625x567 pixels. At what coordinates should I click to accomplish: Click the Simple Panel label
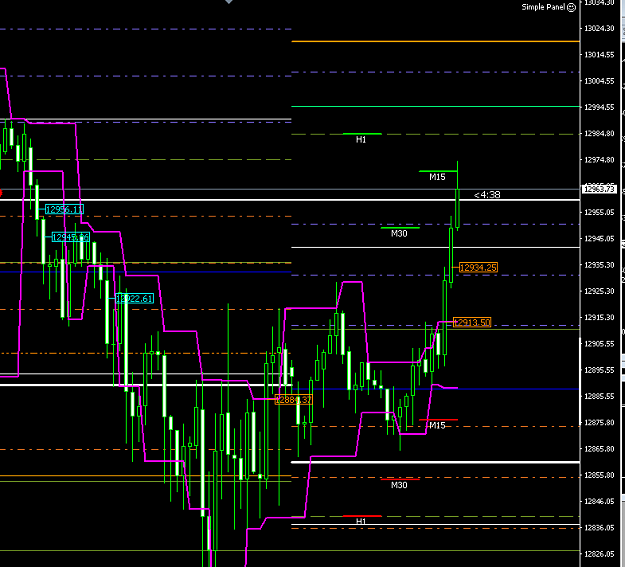[x=544, y=7]
